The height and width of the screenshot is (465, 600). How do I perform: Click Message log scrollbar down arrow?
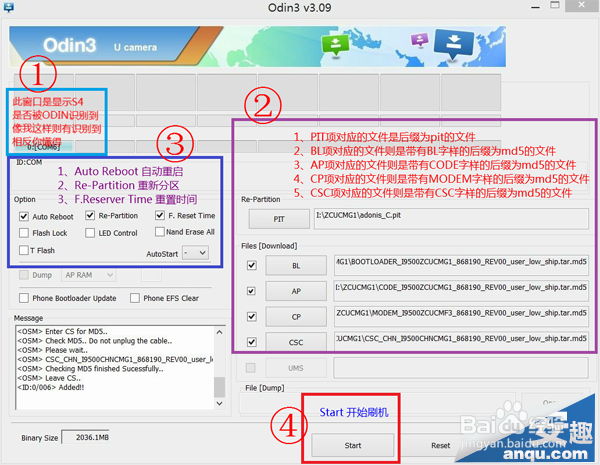point(219,403)
